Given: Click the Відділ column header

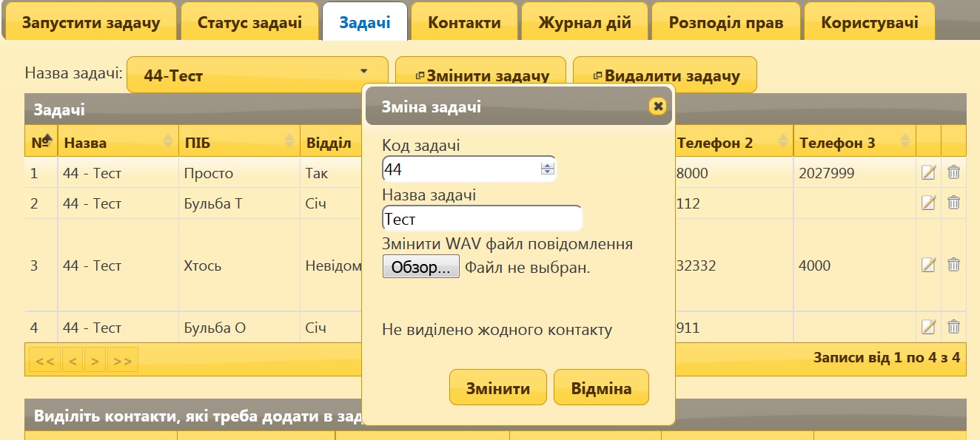Looking at the screenshot, I should tap(331, 143).
